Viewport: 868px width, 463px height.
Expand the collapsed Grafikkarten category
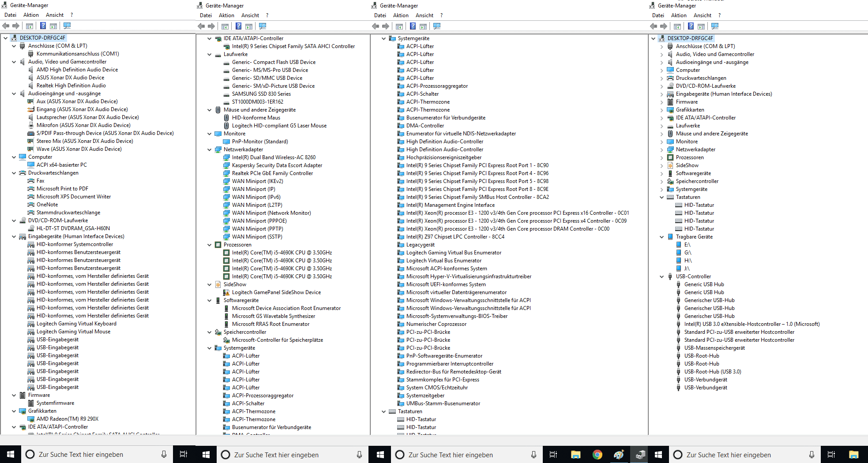662,110
